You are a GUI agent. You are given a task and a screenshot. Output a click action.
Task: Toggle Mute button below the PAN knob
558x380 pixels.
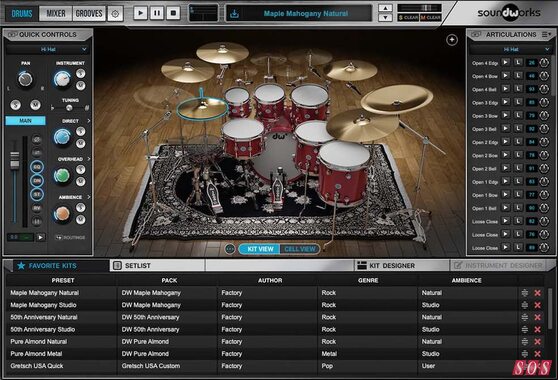click(35, 105)
